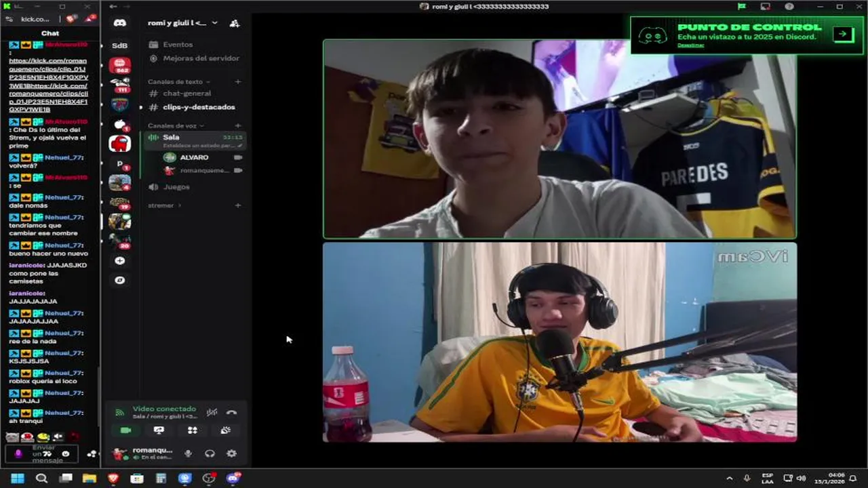Open Discord help question icon
Viewport: 868px width, 488px height.
pos(789,6)
